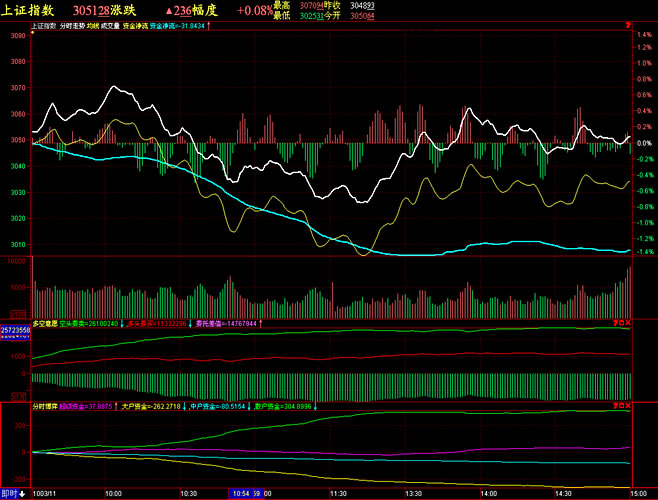
Task: Toggle the 均线 average line legend
Action: [x=92, y=24]
